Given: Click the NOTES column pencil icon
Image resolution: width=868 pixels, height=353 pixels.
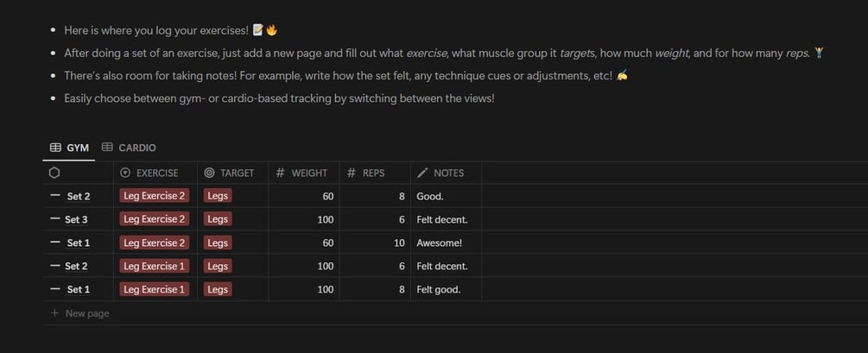Looking at the screenshot, I should (x=422, y=173).
